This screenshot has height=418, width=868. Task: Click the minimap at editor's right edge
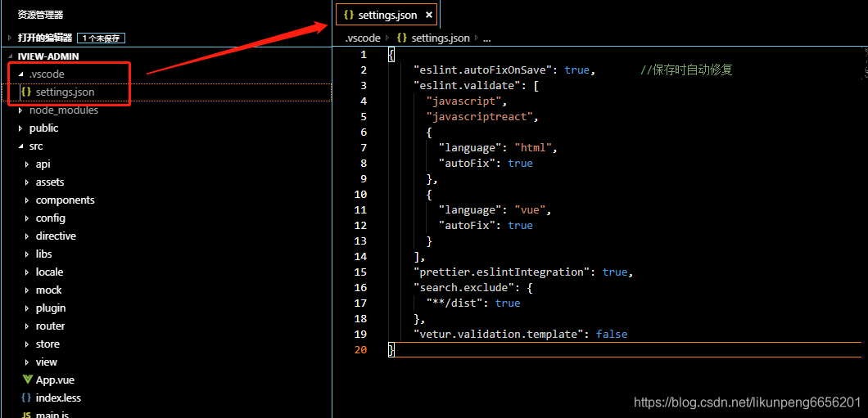click(x=865, y=64)
